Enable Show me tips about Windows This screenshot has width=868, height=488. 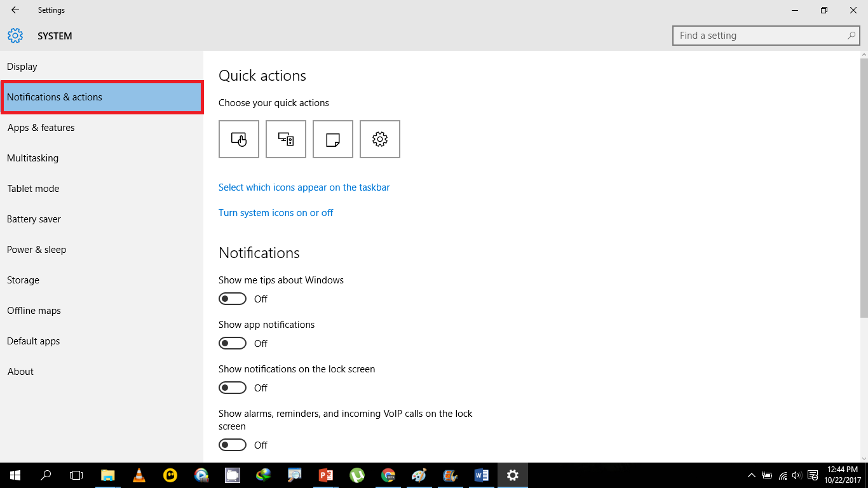point(232,298)
